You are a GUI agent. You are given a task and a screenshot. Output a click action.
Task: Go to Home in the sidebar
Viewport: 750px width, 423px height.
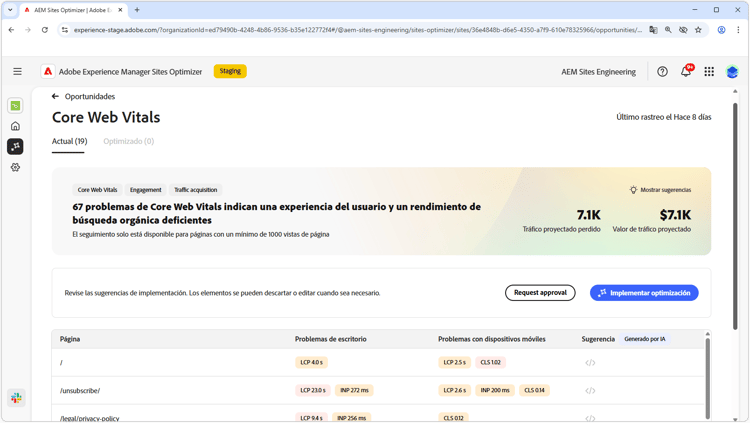point(15,126)
